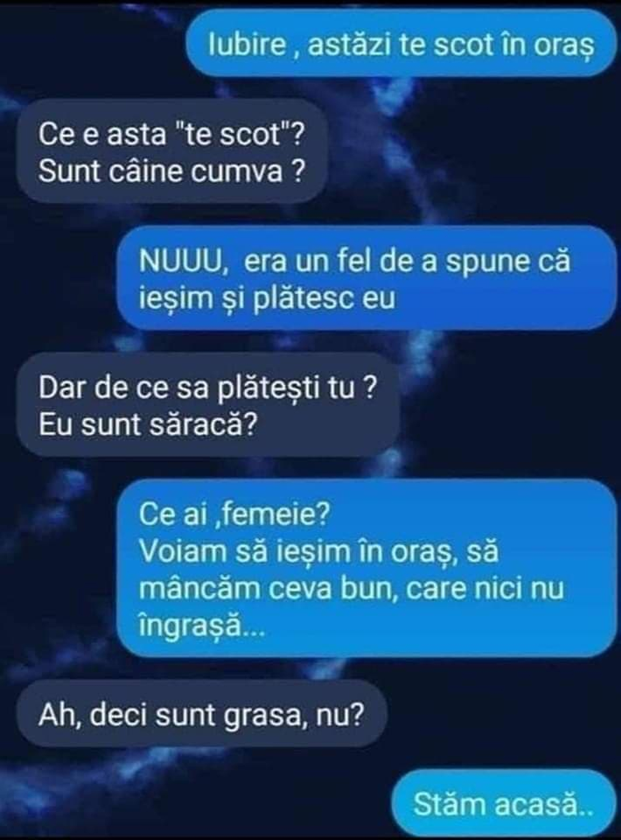621x840 pixels.
Task: Tap the line 'Sunt câine cumva ?'
Action: click(x=172, y=171)
